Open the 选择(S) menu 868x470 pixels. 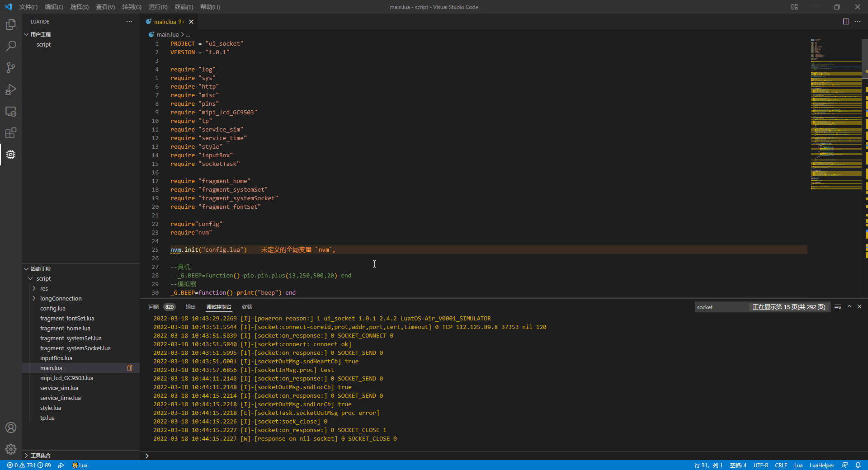(x=80, y=7)
